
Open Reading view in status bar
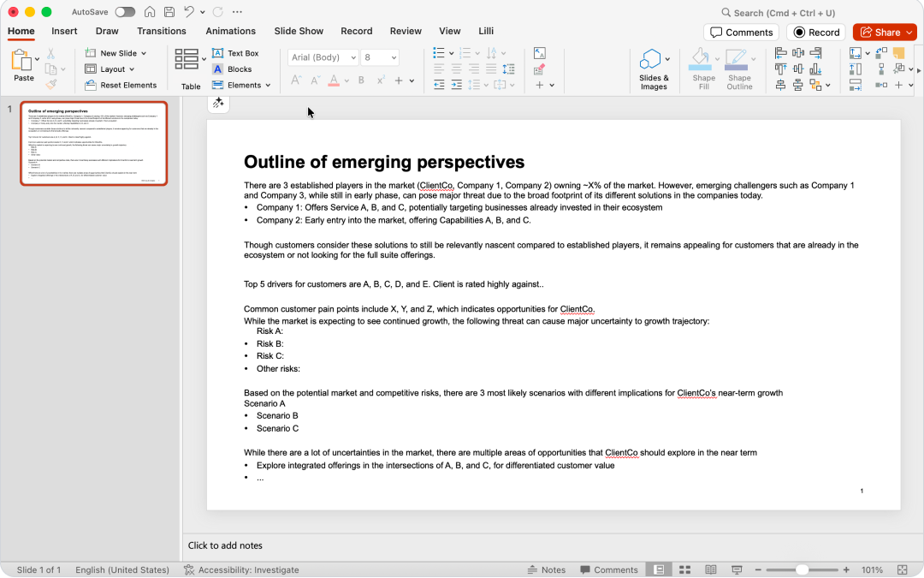[711, 569]
